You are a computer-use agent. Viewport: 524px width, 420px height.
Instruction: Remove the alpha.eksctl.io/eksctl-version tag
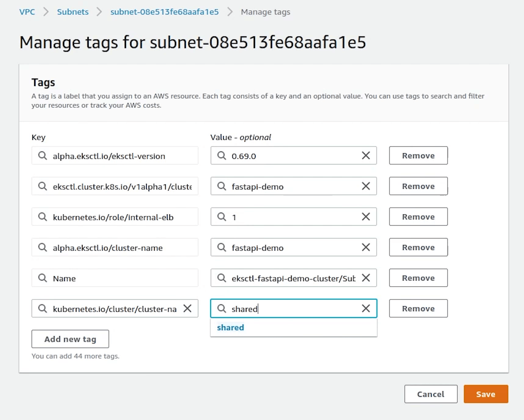[x=418, y=155]
